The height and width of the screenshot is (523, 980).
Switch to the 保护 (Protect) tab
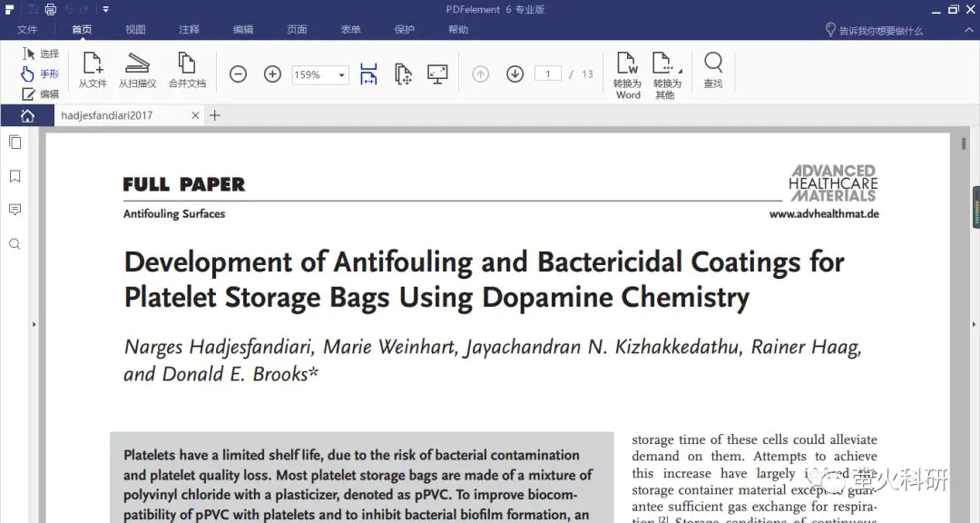pyautogui.click(x=405, y=30)
